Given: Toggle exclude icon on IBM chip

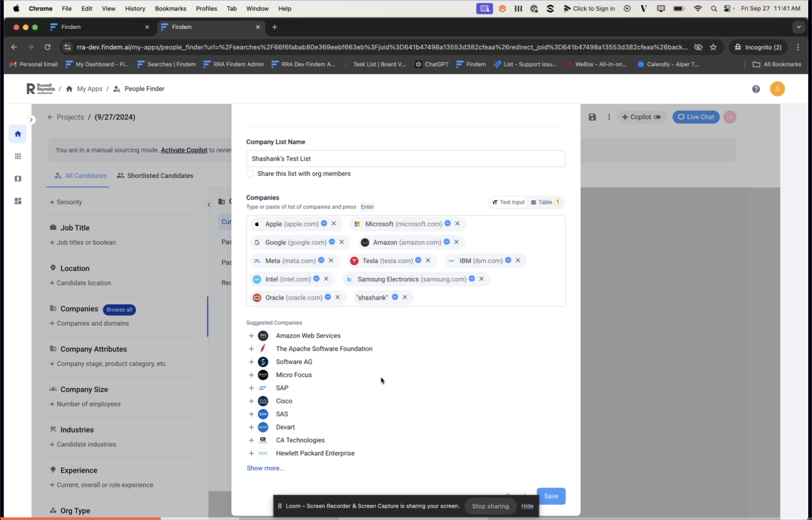Looking at the screenshot, I should pos(508,260).
